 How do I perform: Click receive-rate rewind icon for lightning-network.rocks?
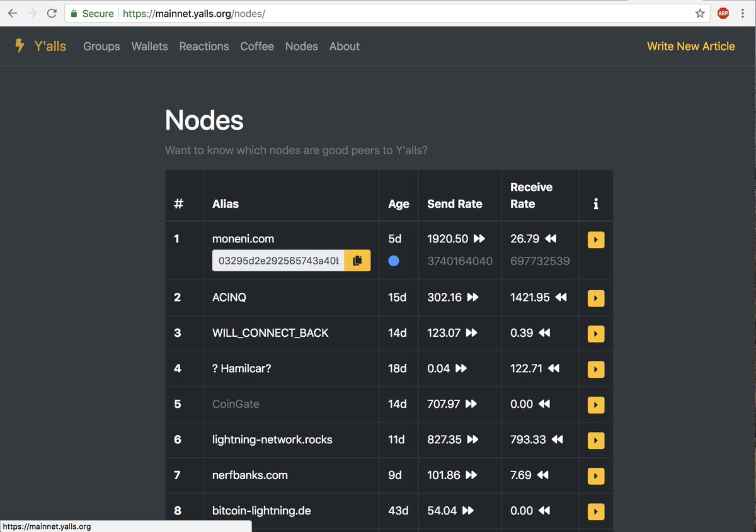pyautogui.click(x=557, y=439)
